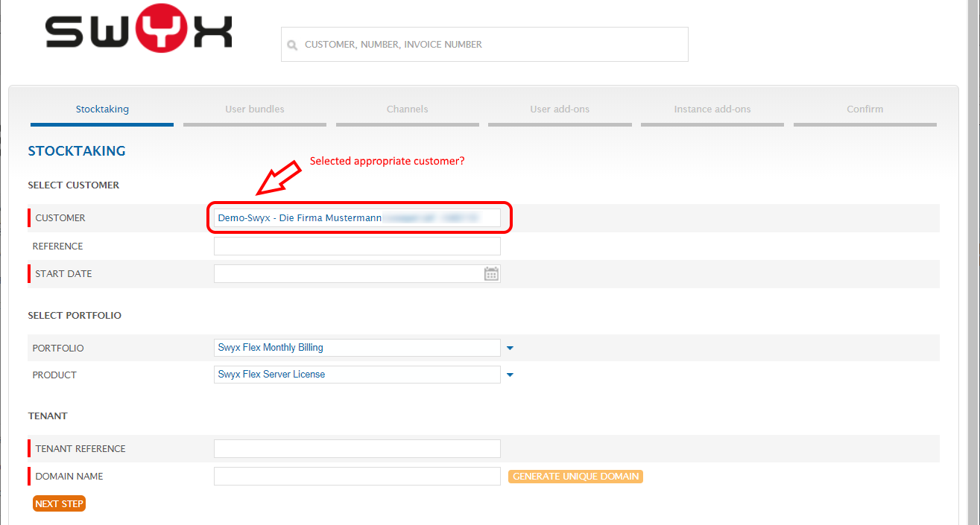The height and width of the screenshot is (525, 980).
Task: Click the Start Date input field
Action: pos(357,273)
